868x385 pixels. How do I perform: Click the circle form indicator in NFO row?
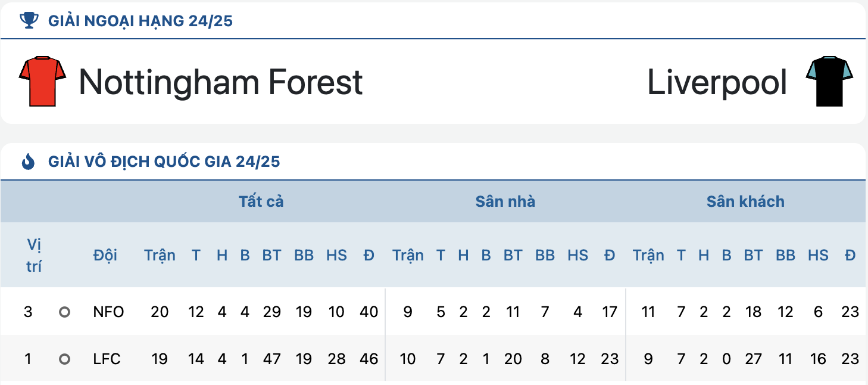65,312
